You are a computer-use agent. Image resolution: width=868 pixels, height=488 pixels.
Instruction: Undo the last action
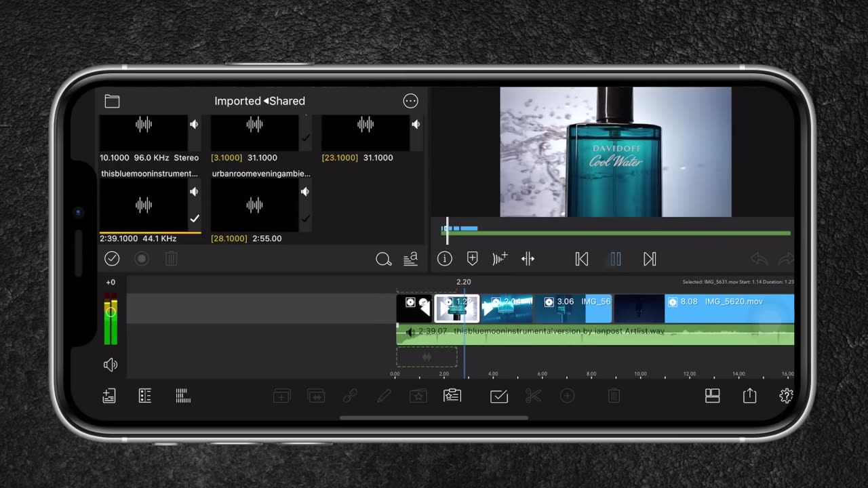[759, 259]
